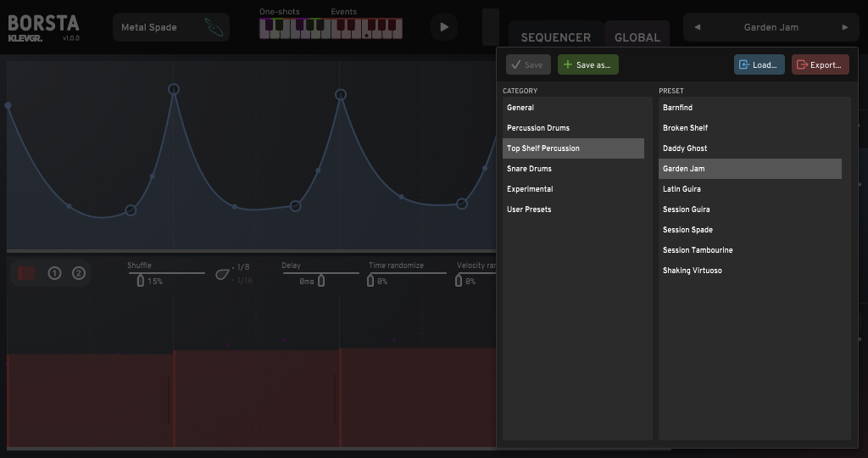The width and height of the screenshot is (868, 458).
Task: Select the Top Shelf Percussion category
Action: coord(573,148)
